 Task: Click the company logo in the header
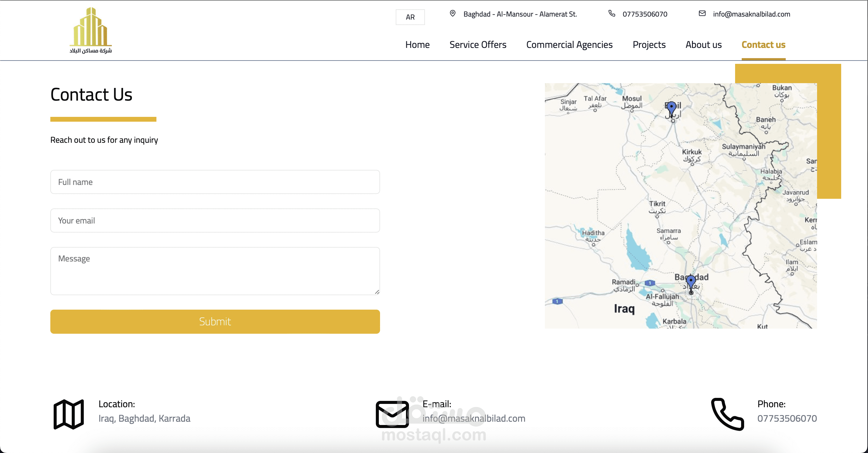(x=90, y=30)
